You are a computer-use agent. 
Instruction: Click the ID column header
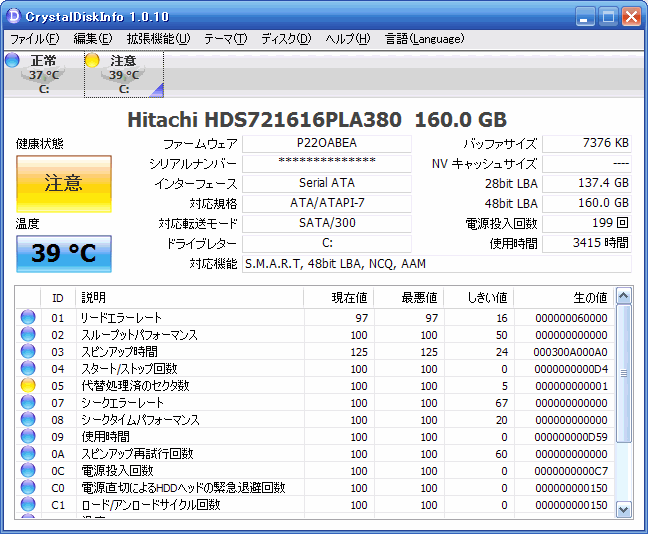click(58, 298)
